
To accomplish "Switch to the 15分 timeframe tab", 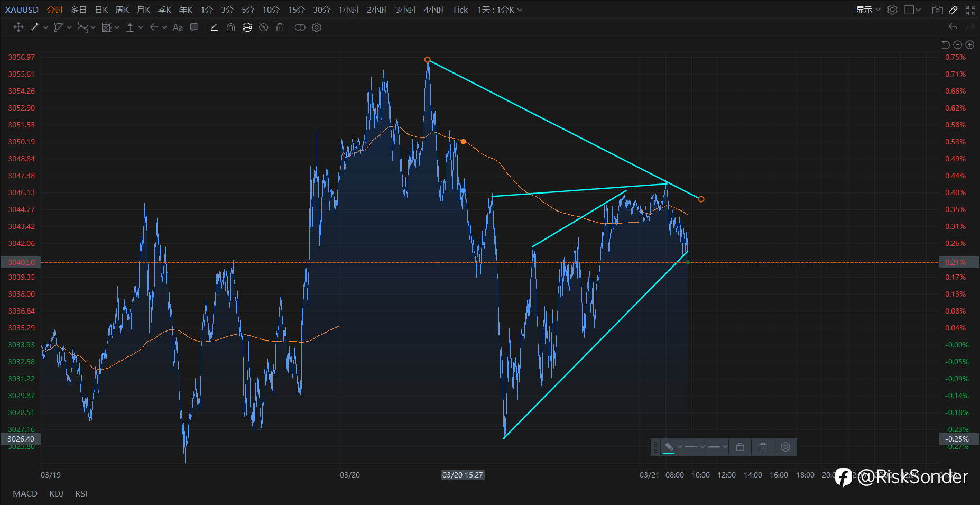I will (x=296, y=10).
